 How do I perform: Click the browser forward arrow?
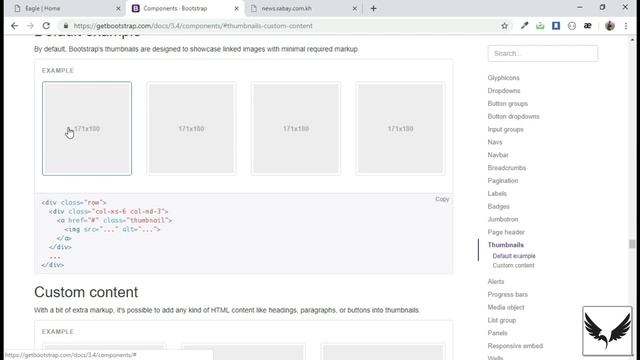(x=30, y=26)
